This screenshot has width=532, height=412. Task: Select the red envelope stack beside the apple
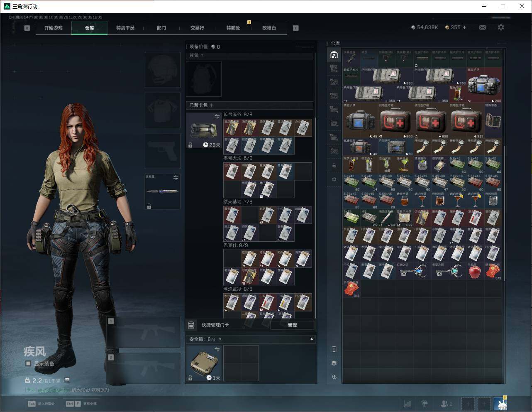coord(493,272)
